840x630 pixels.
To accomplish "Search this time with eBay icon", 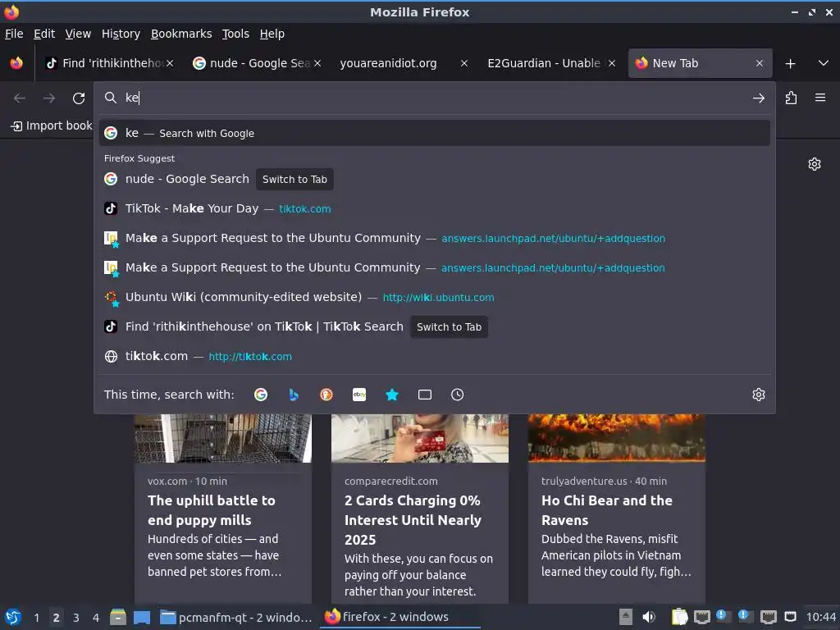I will [x=359, y=395].
